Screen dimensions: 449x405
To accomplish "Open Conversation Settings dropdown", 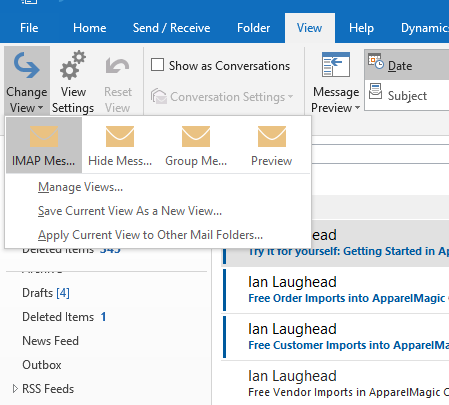I will pos(222,97).
